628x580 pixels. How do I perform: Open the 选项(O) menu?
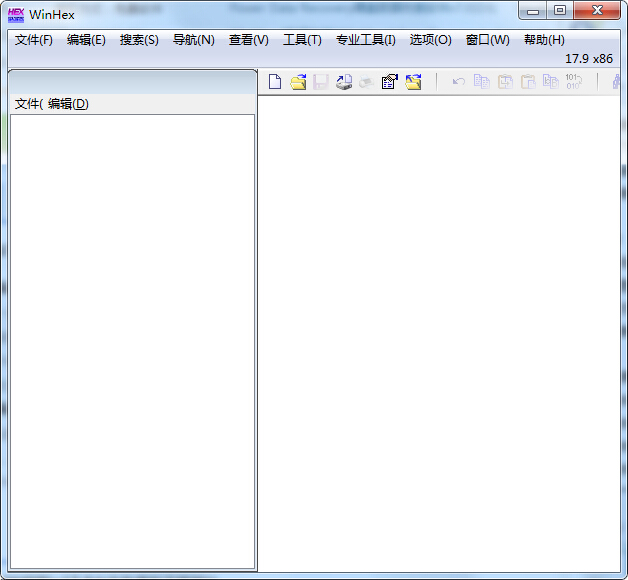430,40
